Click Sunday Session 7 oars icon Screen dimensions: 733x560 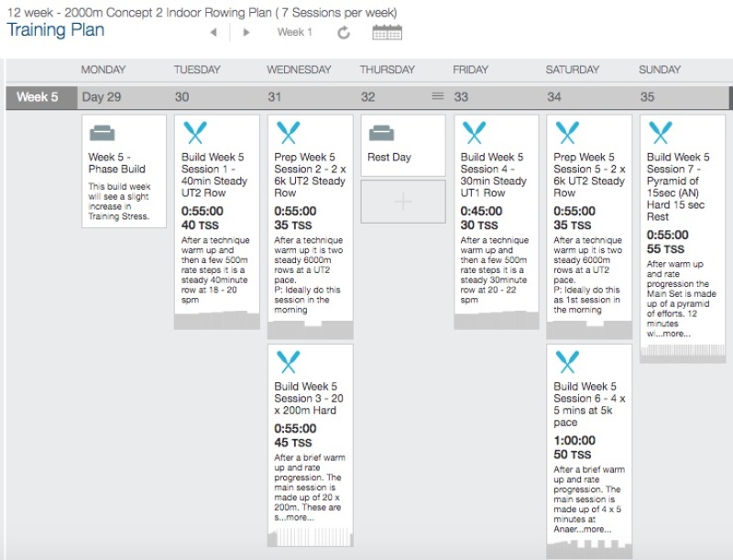(x=660, y=134)
